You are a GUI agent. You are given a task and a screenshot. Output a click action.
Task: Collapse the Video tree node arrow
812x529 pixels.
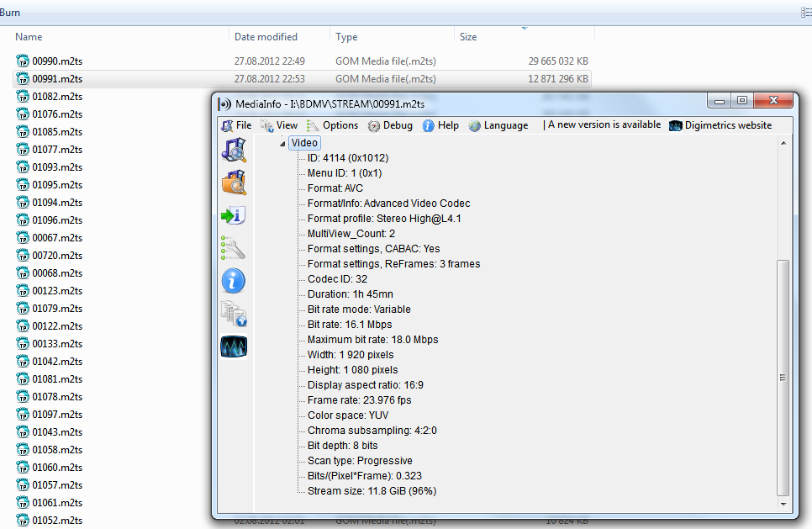coord(282,144)
